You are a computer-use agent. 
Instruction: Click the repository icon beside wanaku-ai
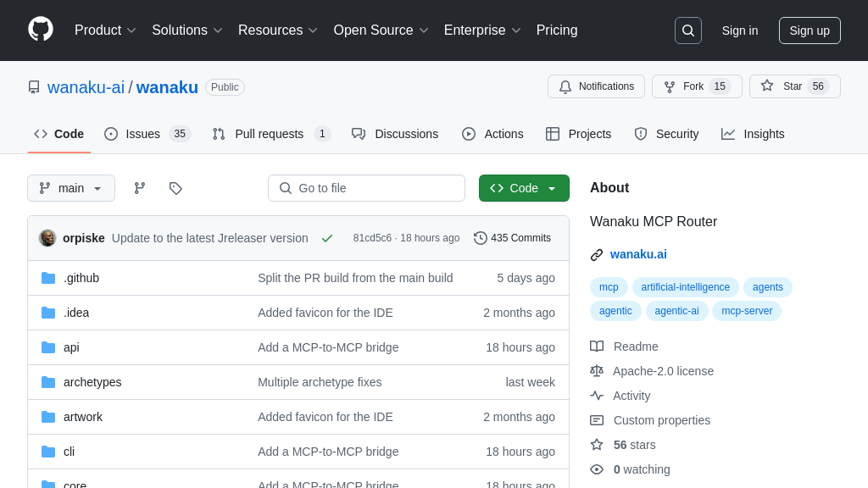coord(34,87)
